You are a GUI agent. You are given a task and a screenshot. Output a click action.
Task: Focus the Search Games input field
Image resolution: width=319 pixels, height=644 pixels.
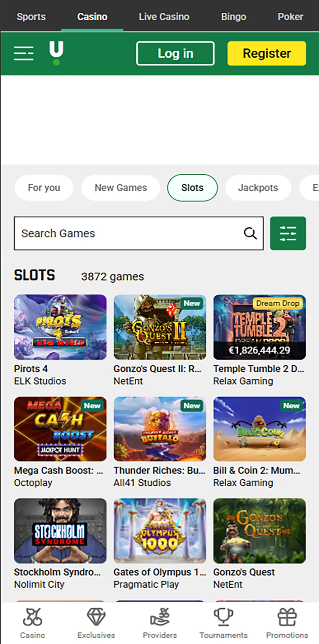click(128, 233)
